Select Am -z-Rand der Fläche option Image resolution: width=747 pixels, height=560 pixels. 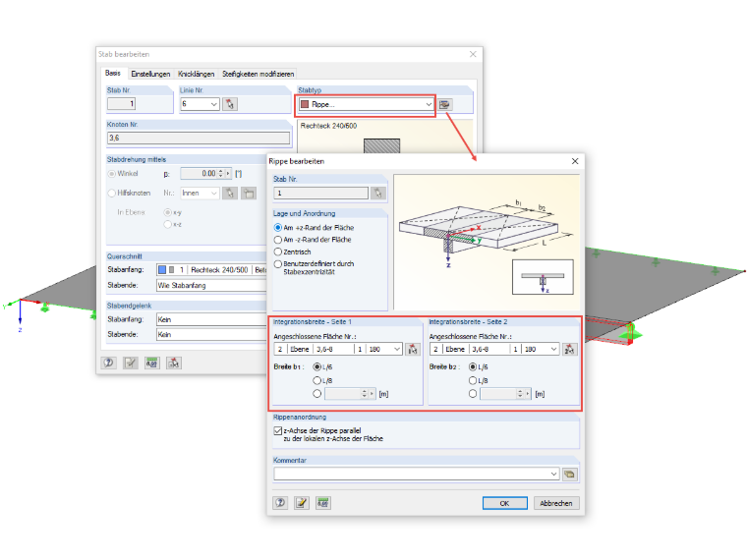[x=278, y=240]
